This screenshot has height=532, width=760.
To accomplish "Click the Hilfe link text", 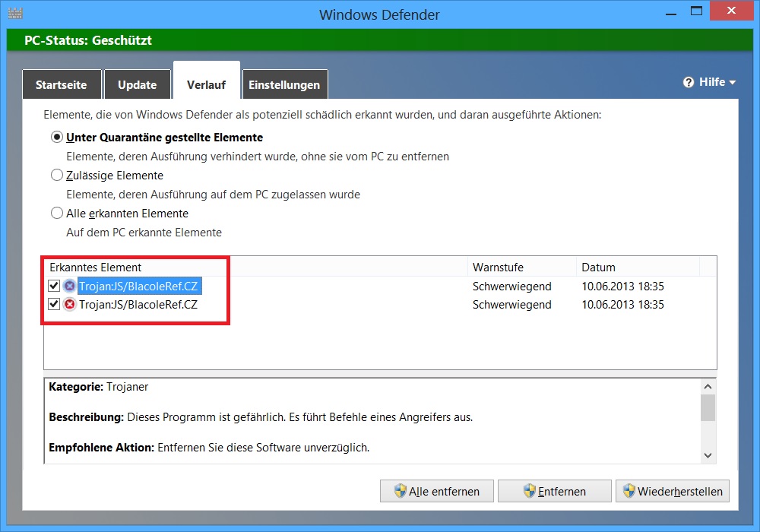I will [x=712, y=82].
